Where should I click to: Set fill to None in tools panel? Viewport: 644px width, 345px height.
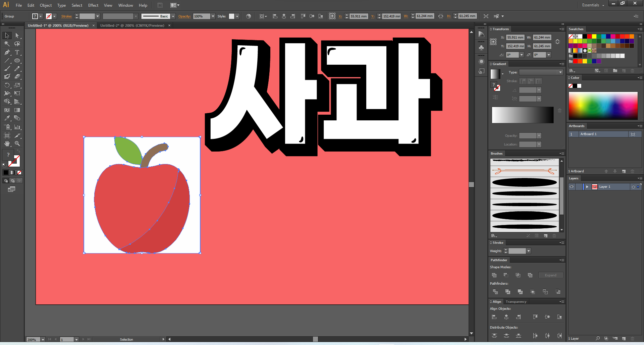pyautogui.click(x=19, y=172)
